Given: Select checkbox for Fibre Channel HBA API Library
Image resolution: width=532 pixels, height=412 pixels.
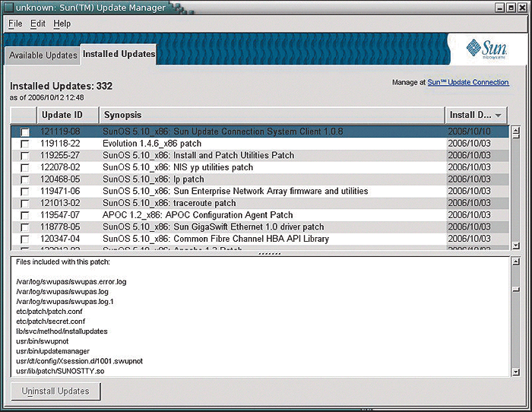Looking at the screenshot, I should tap(25, 239).
